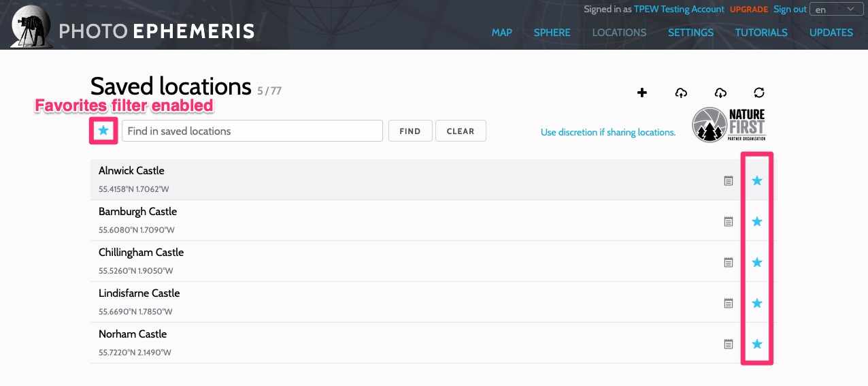Screen dimensions: 868x386
Task: Open the Nature First partner logo
Action: point(729,125)
